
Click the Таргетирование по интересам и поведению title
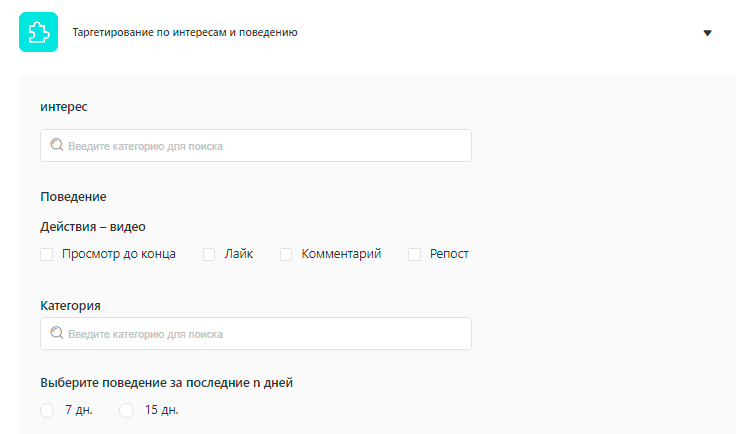click(185, 32)
